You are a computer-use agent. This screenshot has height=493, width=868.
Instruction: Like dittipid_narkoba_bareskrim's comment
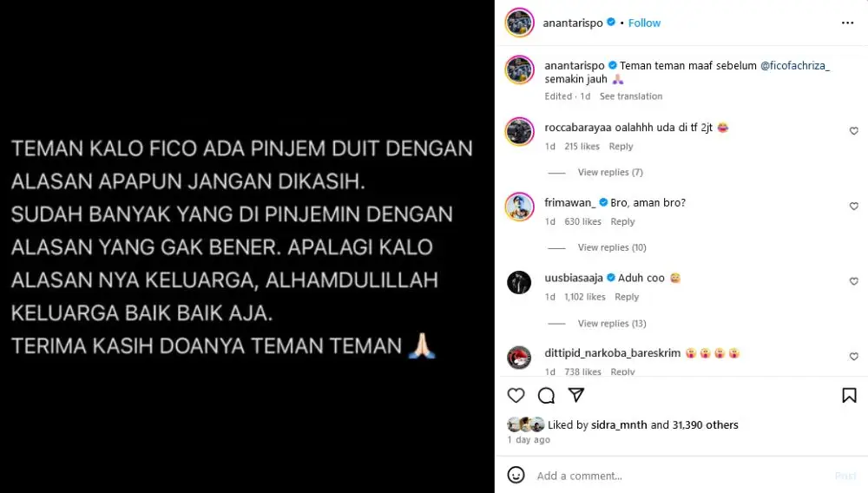[x=853, y=357]
